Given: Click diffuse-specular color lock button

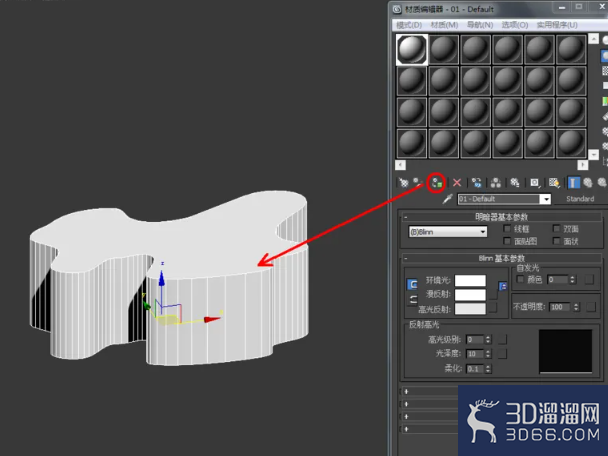Looking at the screenshot, I should (x=412, y=299).
